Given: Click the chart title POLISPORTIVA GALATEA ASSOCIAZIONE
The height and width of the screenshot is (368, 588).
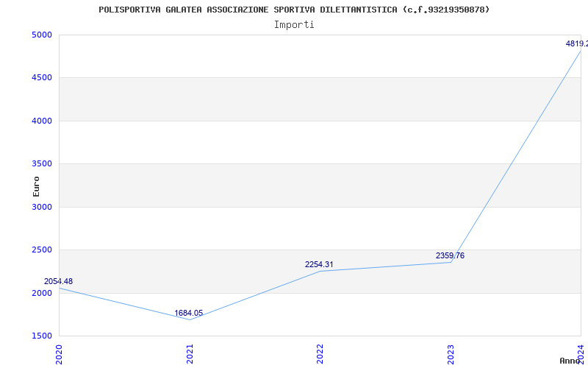Looking at the screenshot, I should (294, 10).
